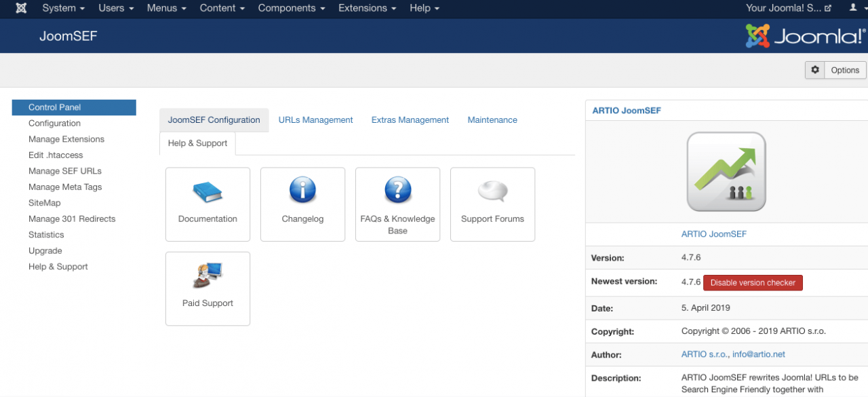The width and height of the screenshot is (868, 397).
Task: Open the Support Forums speech bubble icon
Action: (492, 191)
